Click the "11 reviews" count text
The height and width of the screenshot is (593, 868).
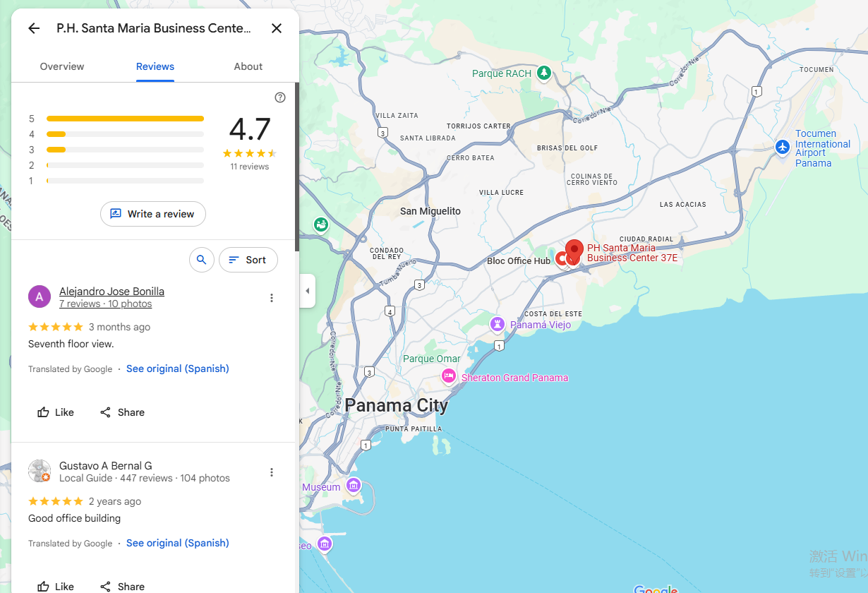coord(250,167)
